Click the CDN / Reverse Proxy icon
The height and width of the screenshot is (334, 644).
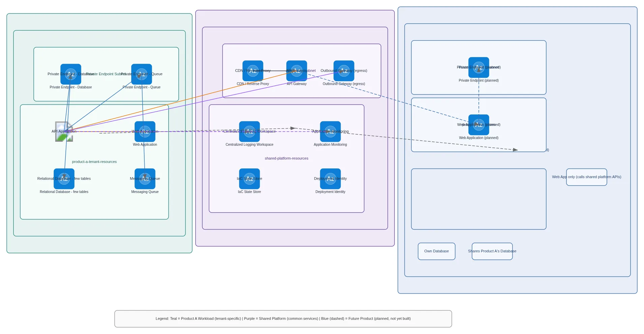tap(253, 71)
